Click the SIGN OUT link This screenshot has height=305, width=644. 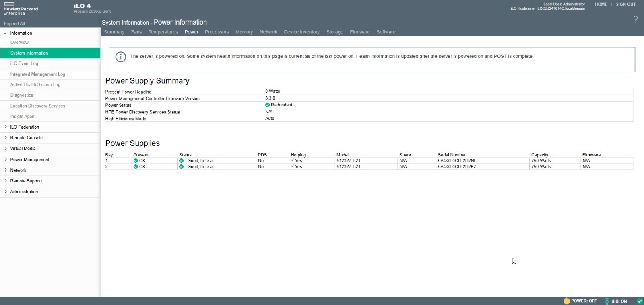pos(625,4)
